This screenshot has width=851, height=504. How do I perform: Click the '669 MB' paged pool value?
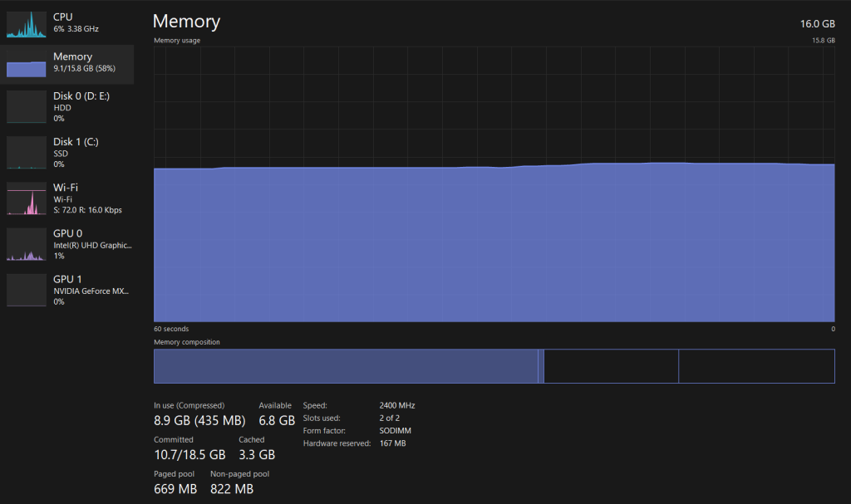[175, 489]
